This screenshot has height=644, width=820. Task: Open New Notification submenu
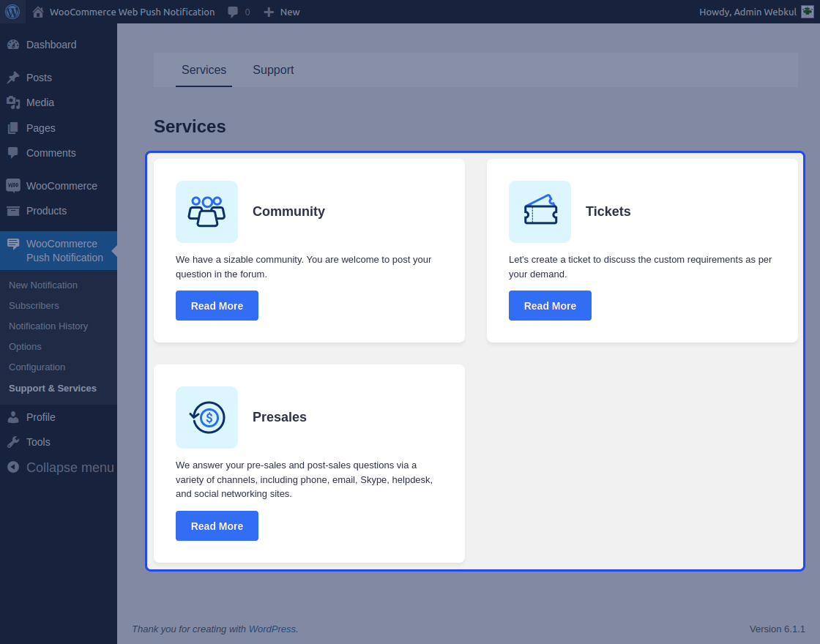[43, 285]
